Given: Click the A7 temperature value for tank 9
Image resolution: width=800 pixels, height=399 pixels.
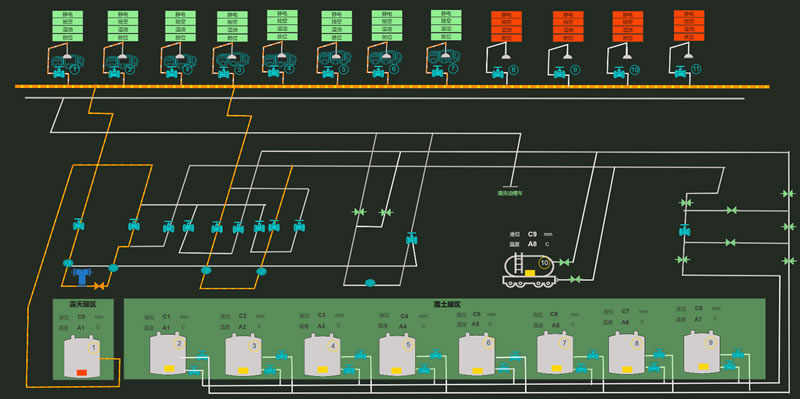Looking at the screenshot, I should [698, 318].
